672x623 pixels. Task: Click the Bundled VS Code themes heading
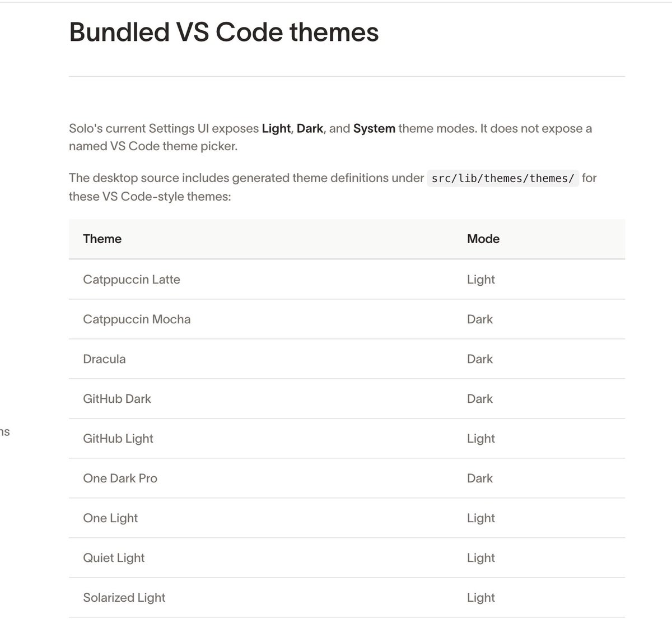pyautogui.click(x=223, y=32)
